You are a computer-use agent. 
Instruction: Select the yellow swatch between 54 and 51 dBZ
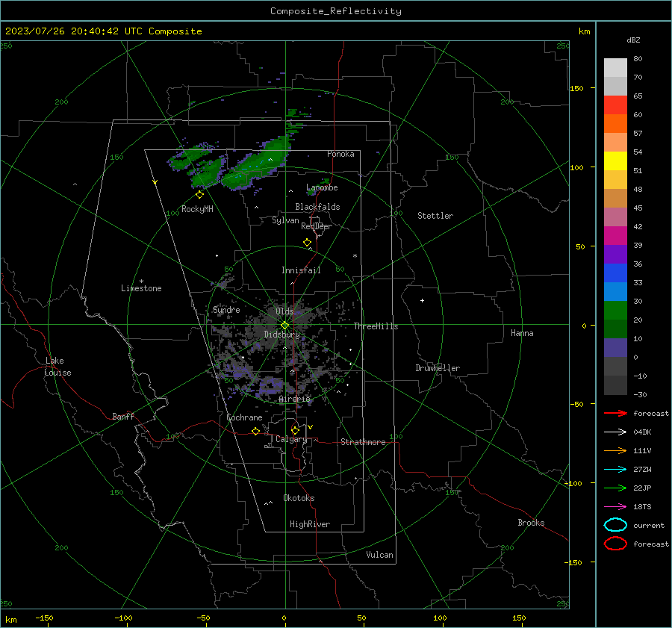point(615,161)
